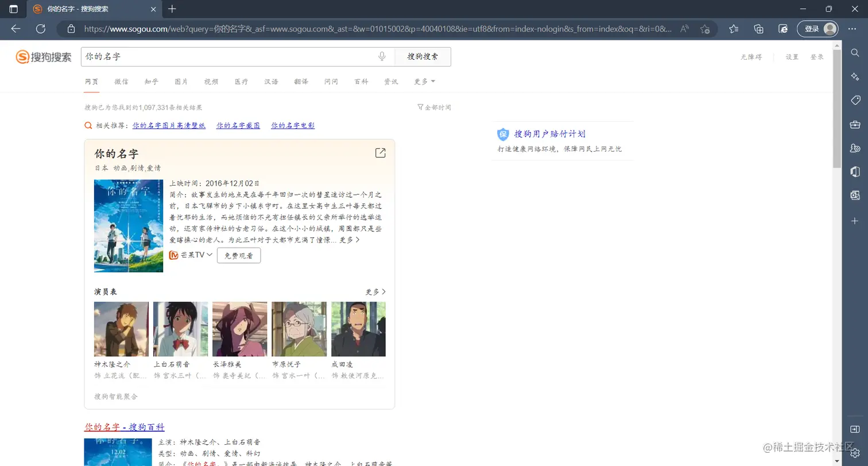Viewport: 868px width, 466px height.
Task: Open the sidebar games icon
Action: [855, 148]
